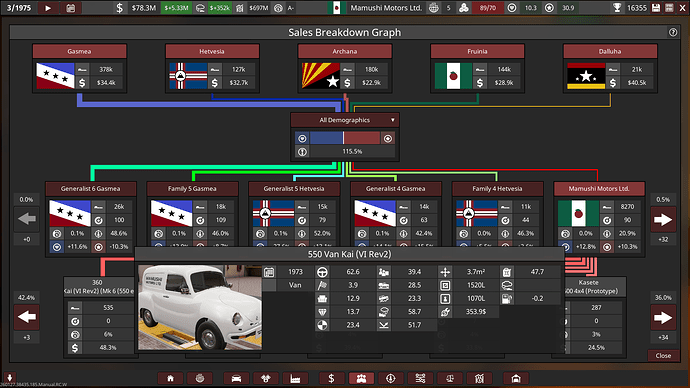The image size is (690, 388).
Task: Select the Hetvesia market header
Action: tap(212, 51)
